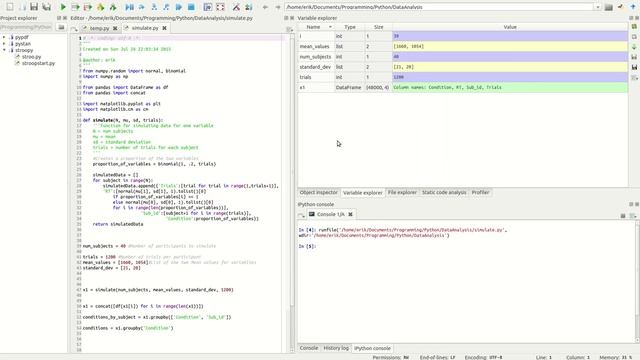The width and height of the screenshot is (640, 360).
Task: Open the Profiler tab
Action: pos(480,192)
